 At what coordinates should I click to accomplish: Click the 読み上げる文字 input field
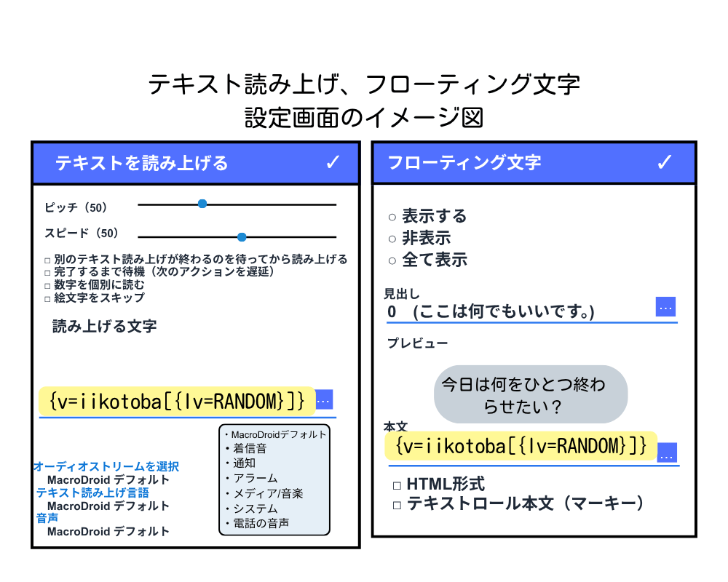(x=177, y=401)
